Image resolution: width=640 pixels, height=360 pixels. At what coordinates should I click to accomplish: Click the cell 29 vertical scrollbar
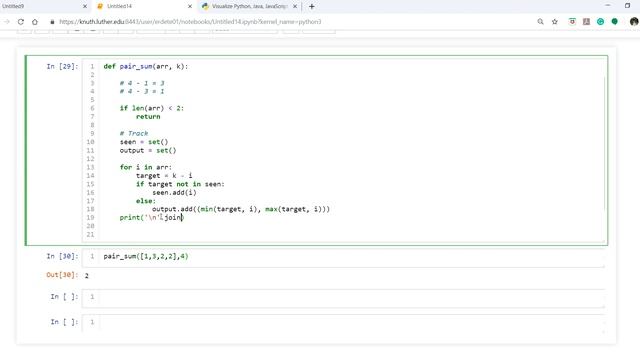(x=604, y=143)
